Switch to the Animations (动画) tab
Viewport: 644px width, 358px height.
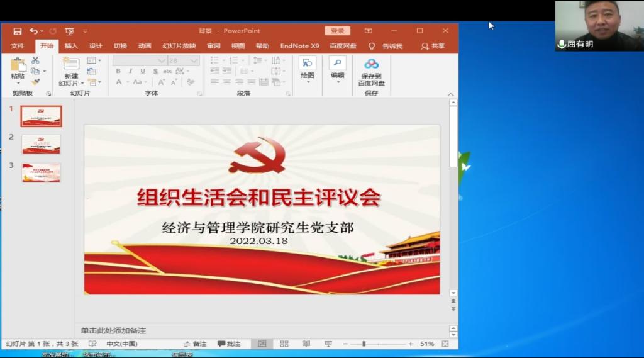[145, 46]
